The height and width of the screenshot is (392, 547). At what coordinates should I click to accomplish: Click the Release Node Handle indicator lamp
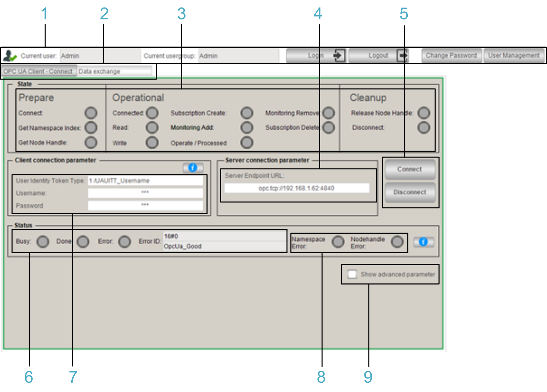pos(424,113)
